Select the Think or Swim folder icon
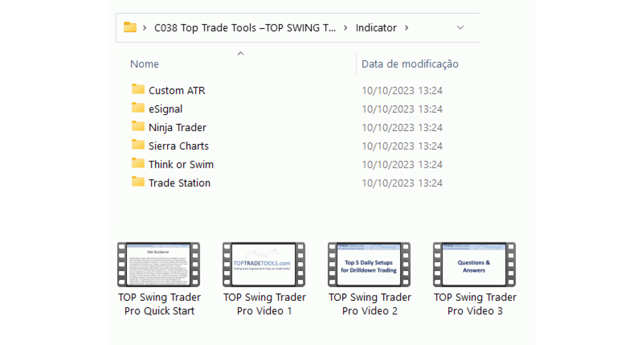The image size is (644, 345). 138,163
